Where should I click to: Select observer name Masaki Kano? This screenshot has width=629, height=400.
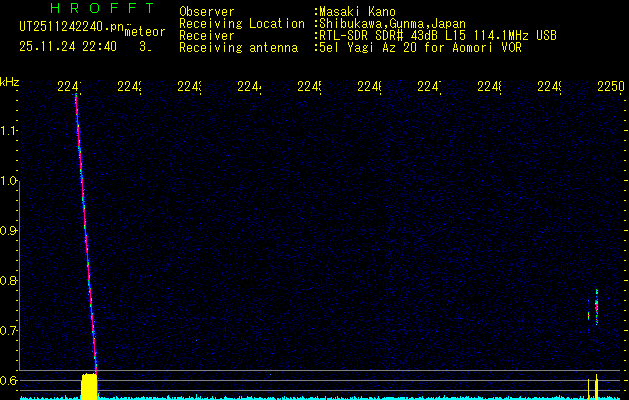coord(357,12)
